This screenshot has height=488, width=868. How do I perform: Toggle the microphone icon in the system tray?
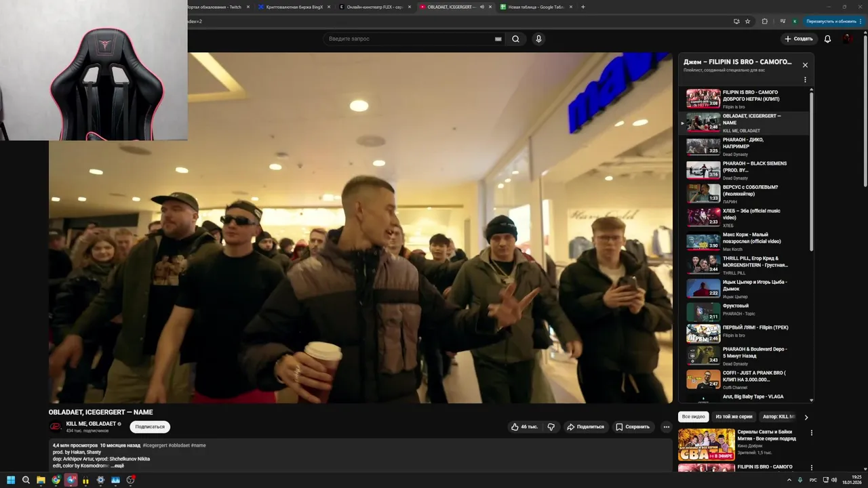click(800, 480)
